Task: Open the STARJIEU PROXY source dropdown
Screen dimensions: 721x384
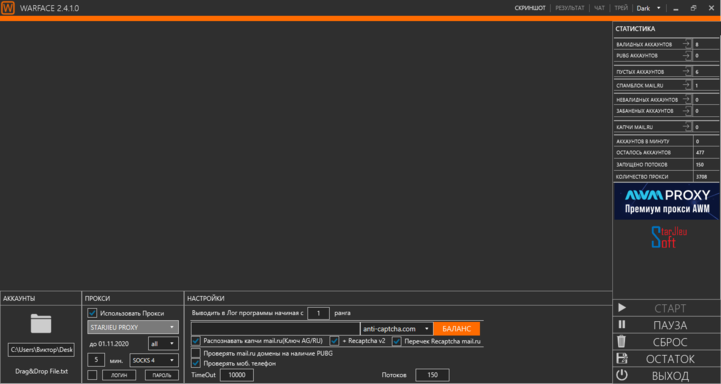Action: click(x=132, y=327)
